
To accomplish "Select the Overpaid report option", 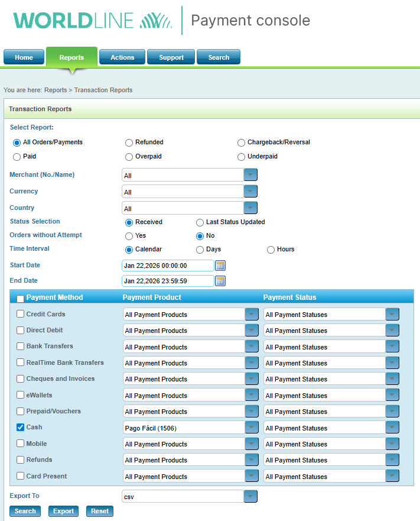I will tap(129, 157).
